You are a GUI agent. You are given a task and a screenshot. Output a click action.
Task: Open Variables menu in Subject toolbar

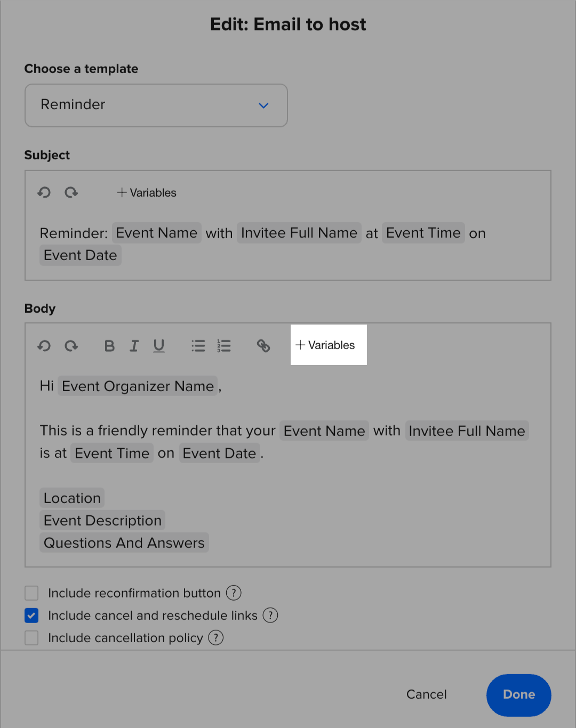(x=147, y=192)
